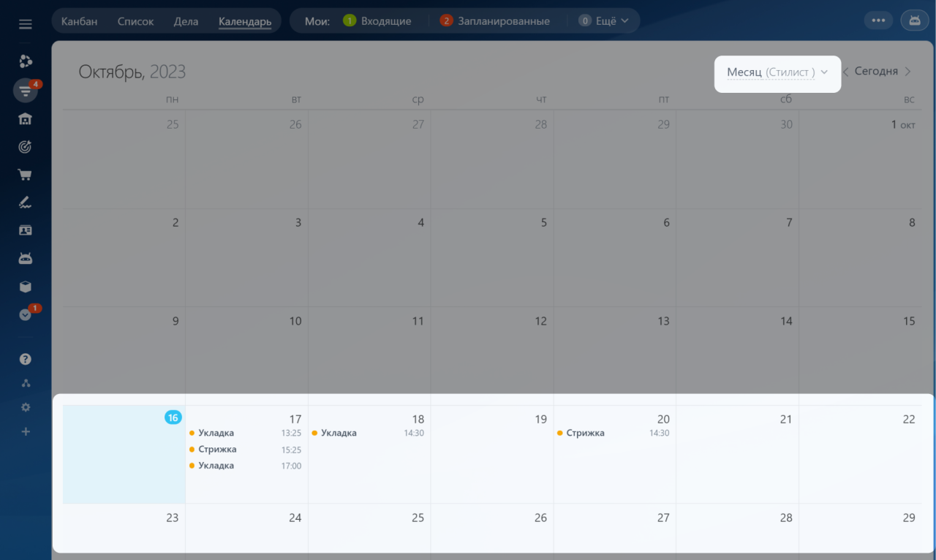Filter by Входящие counter
Viewport: 936px width, 560px height.
point(377,21)
